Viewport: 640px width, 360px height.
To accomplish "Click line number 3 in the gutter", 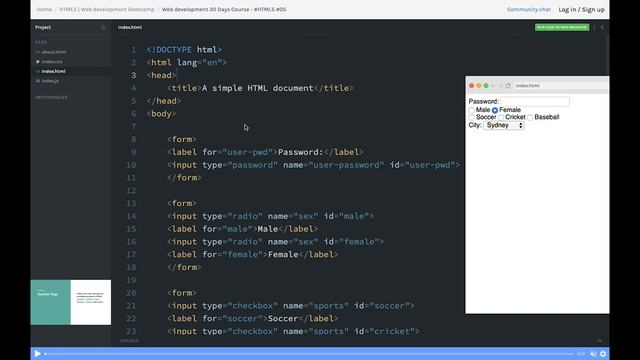I will tap(133, 75).
